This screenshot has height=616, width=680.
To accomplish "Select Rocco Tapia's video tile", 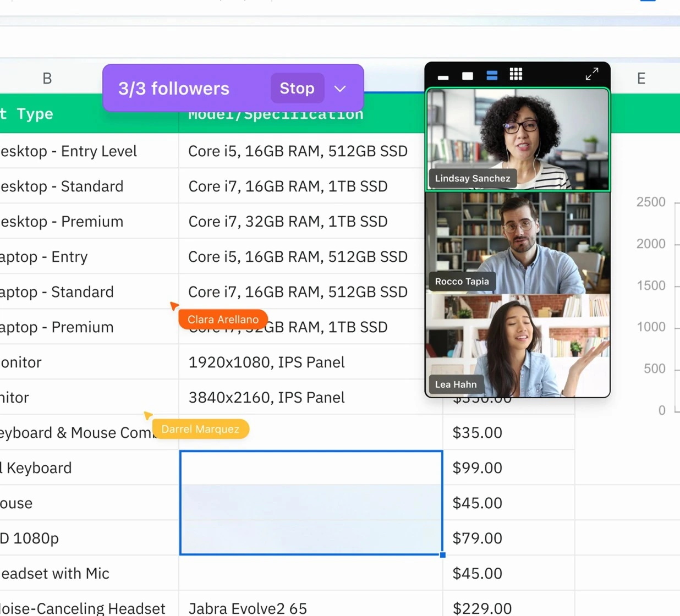I will [518, 243].
